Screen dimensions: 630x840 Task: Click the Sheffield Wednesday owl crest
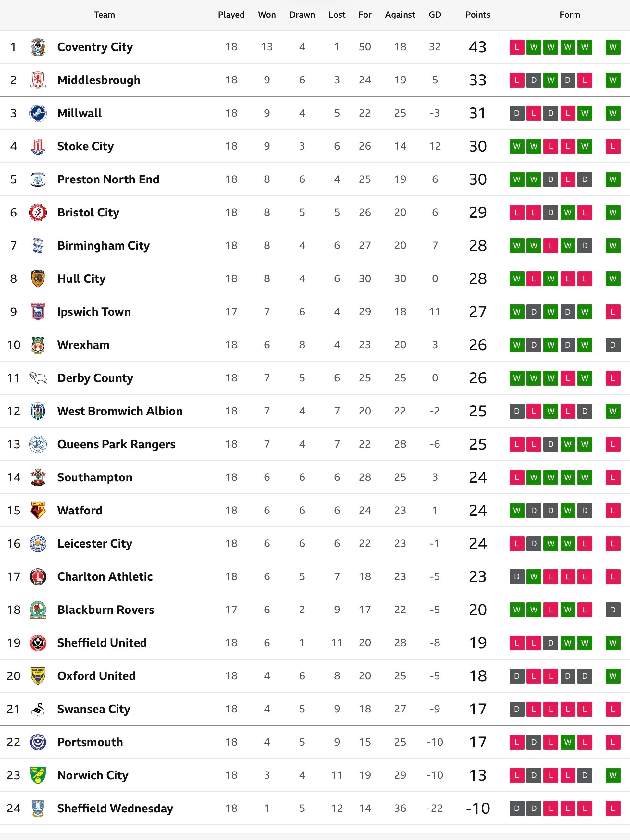point(38,808)
